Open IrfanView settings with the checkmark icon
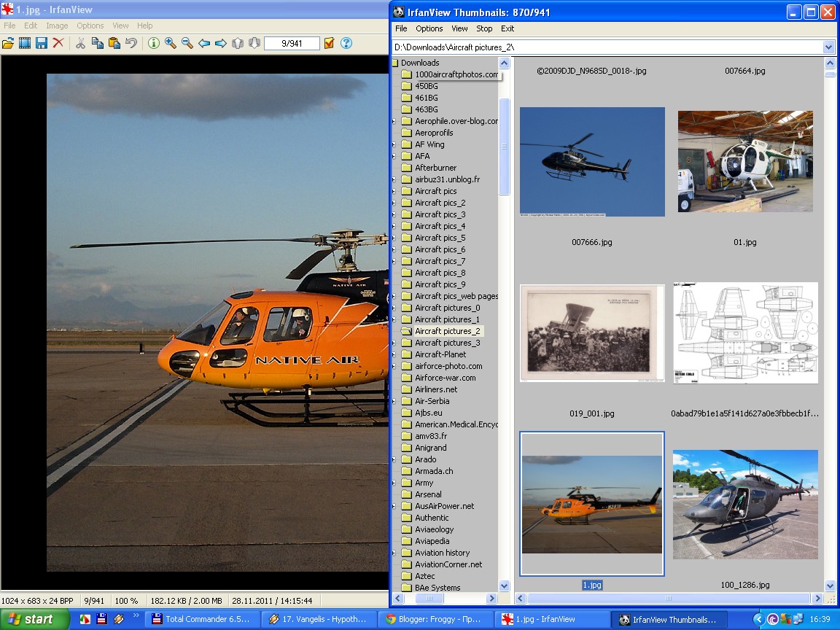 coord(330,44)
